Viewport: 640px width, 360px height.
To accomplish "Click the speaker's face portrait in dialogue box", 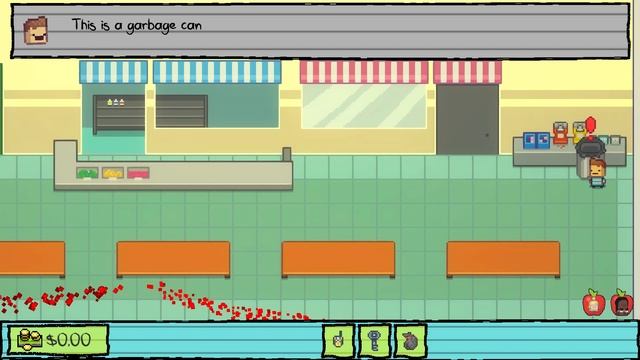I will point(36,30).
